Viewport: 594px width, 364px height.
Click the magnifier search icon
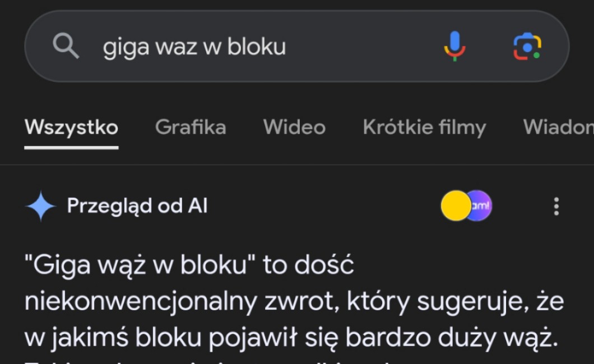pyautogui.click(x=66, y=46)
